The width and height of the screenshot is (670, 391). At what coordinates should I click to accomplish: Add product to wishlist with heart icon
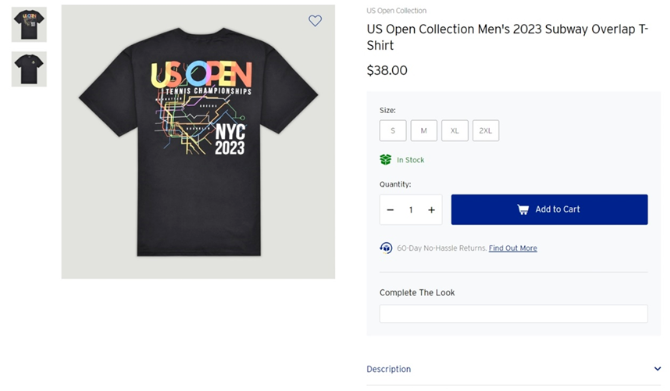(315, 21)
